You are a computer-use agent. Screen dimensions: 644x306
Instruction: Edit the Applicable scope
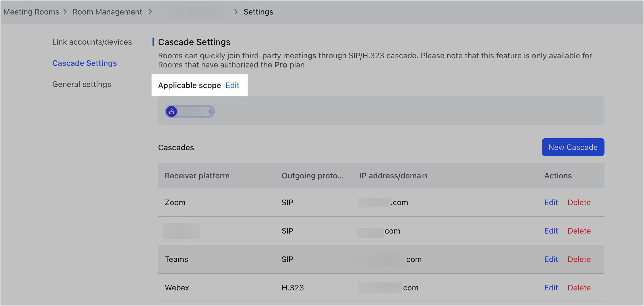[x=232, y=85]
